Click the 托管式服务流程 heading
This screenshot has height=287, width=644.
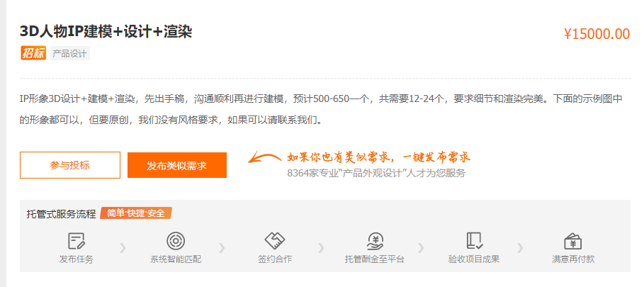click(x=61, y=214)
